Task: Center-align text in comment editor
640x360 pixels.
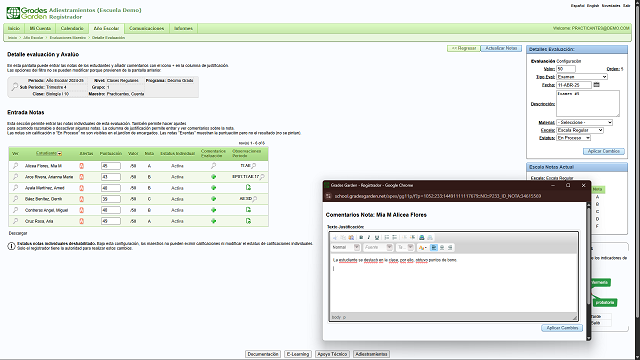Action: 442,247
